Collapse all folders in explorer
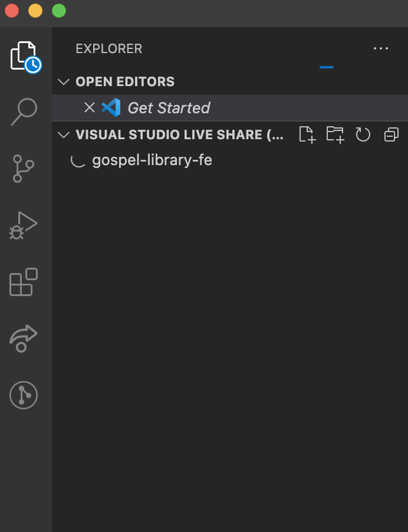The height and width of the screenshot is (532, 408). tap(391, 134)
